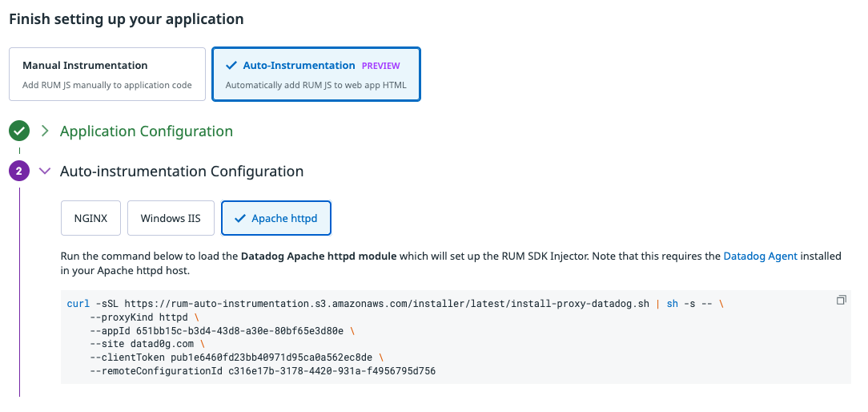
Task: Click the Auto-instrumentation Configuration heading
Action: (182, 172)
